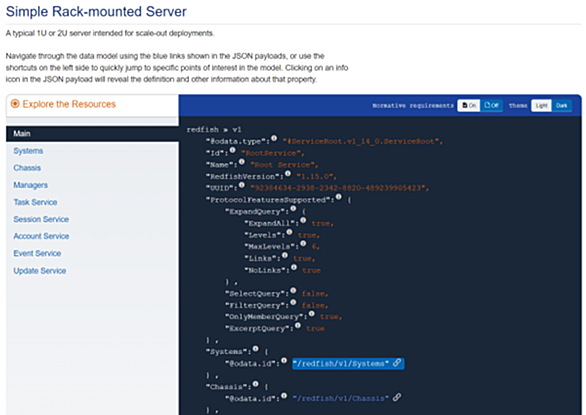Image resolution: width=586 pixels, height=415 pixels.
Task: Show info for ExcerptQuery property
Action: (298, 325)
